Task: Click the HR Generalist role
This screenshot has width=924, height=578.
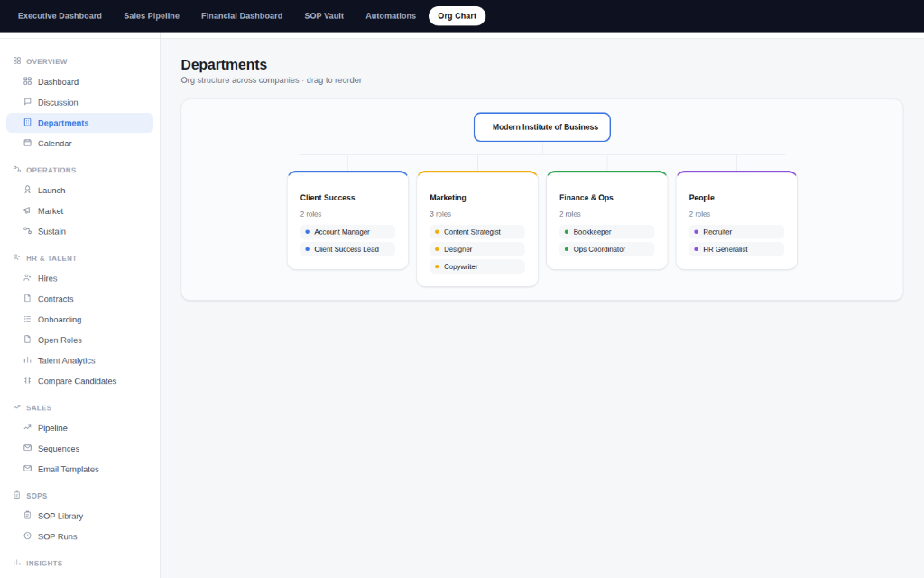Action: point(736,249)
